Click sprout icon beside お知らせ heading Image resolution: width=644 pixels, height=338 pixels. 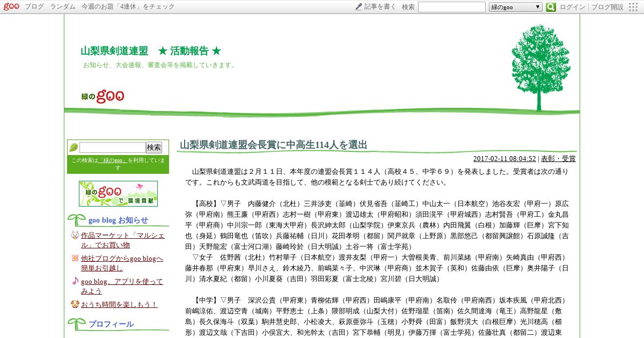pyautogui.click(x=77, y=220)
